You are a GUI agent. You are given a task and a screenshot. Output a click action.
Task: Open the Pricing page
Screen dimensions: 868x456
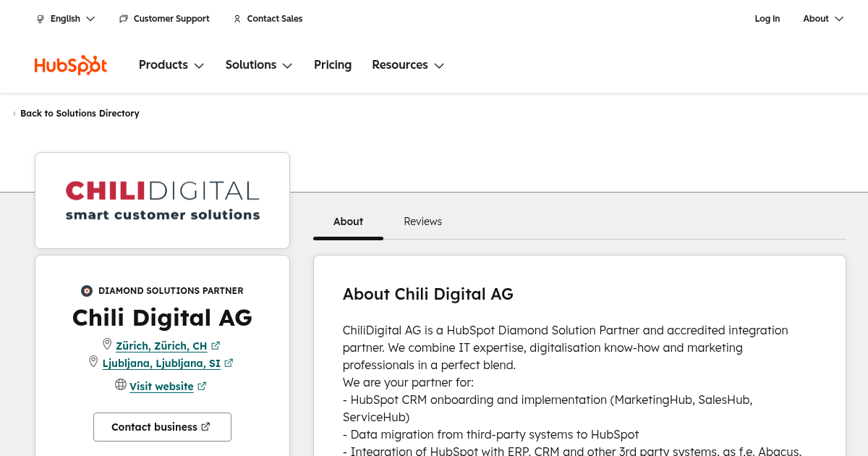[333, 65]
